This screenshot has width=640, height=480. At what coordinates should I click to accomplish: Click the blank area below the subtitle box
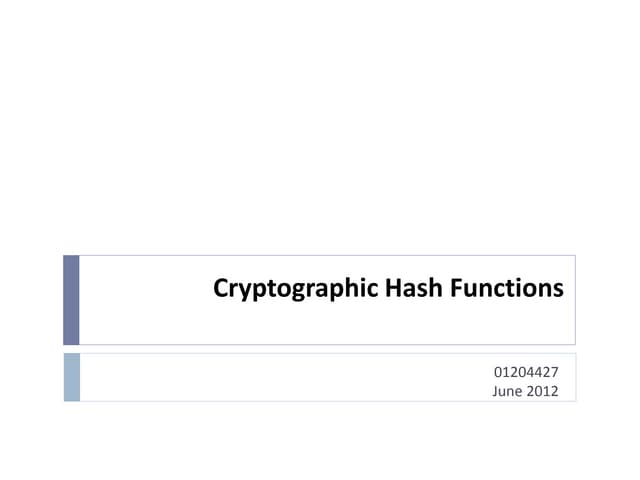click(x=320, y=440)
